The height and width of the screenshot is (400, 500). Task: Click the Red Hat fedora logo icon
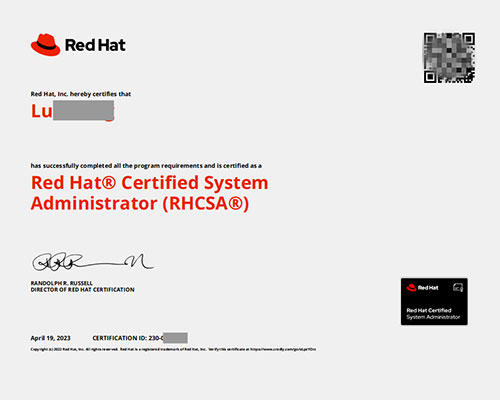coord(45,44)
